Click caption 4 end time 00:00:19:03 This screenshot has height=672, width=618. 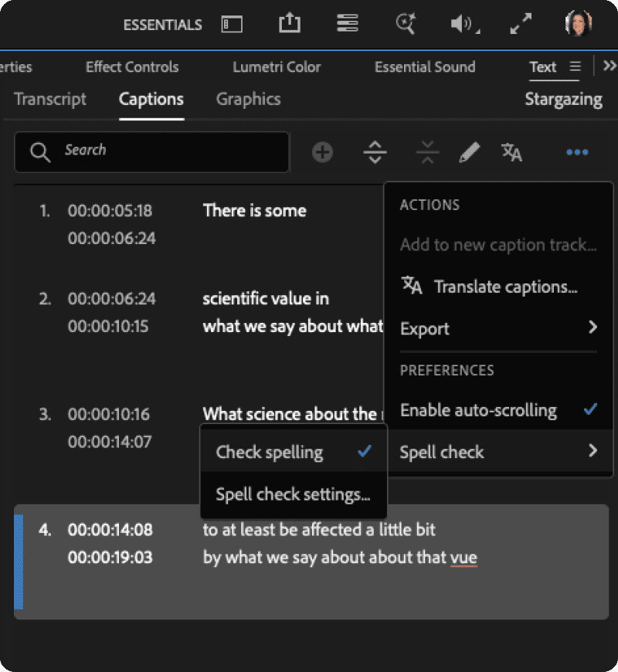pos(110,558)
